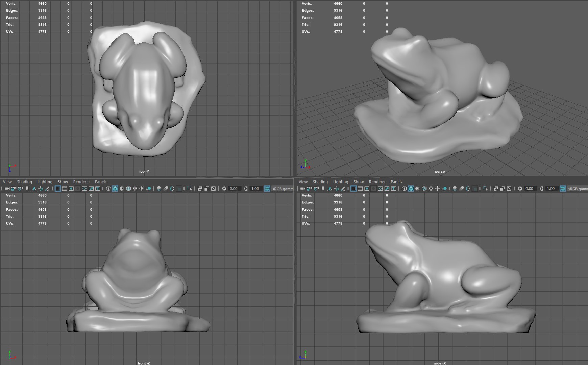Click Exposure reset icon in front panel toolbar
Image resolution: width=588 pixels, height=365 pixels.
(224, 189)
